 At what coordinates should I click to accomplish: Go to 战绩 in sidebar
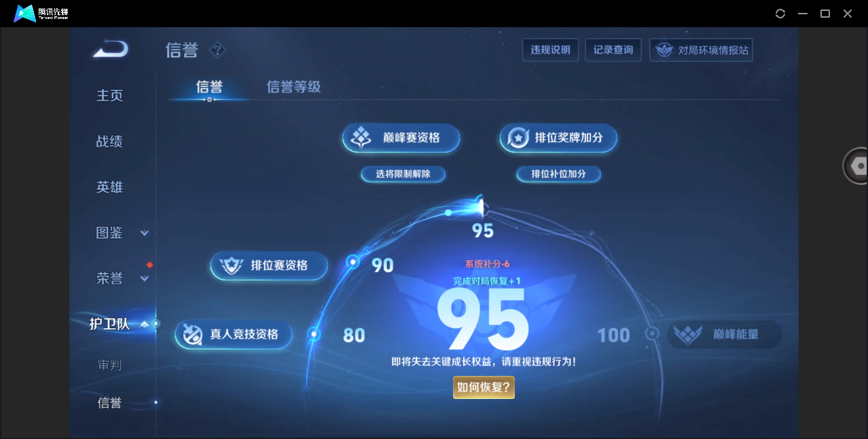[110, 142]
